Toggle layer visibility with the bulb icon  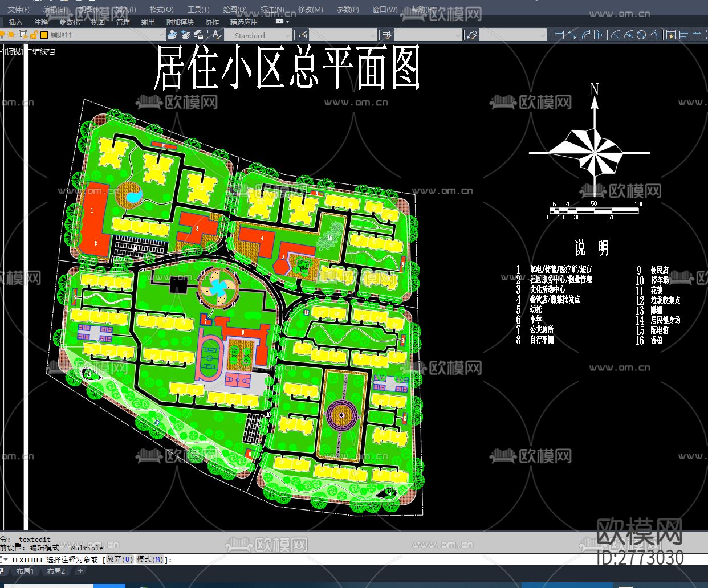[x=3, y=35]
